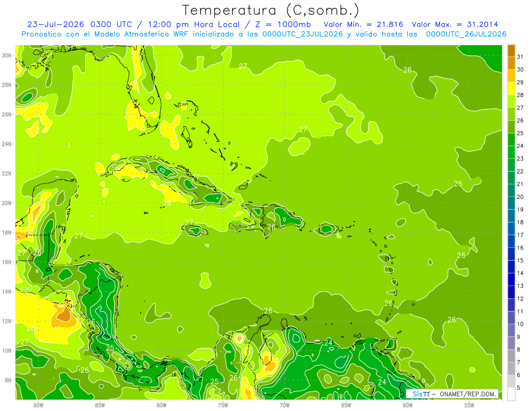Click the '16N' latitude axis label
Screen dimensions: 532x411
(x=7, y=262)
